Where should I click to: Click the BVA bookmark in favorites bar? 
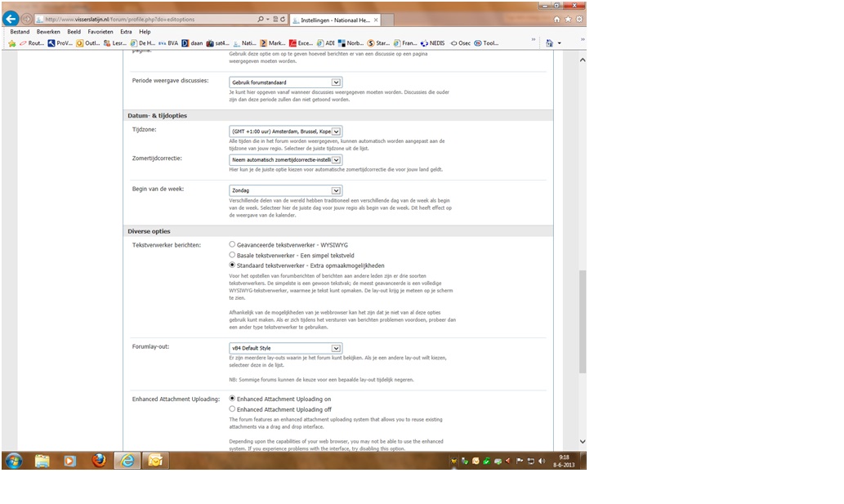(x=168, y=43)
